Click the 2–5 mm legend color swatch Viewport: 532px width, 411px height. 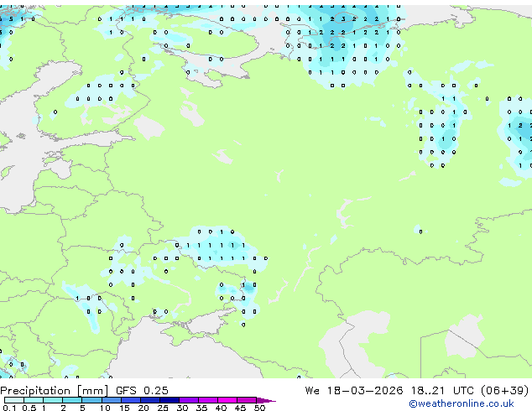click(72, 400)
